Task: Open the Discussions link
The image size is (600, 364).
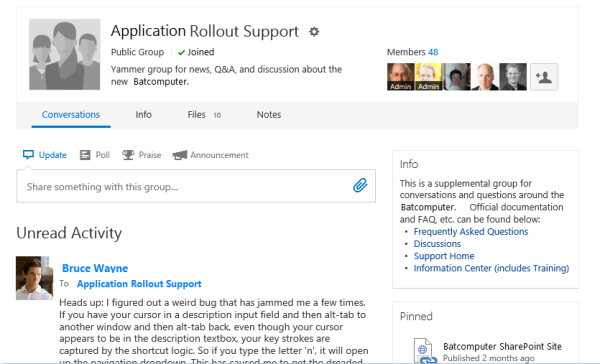Action: 437,244
